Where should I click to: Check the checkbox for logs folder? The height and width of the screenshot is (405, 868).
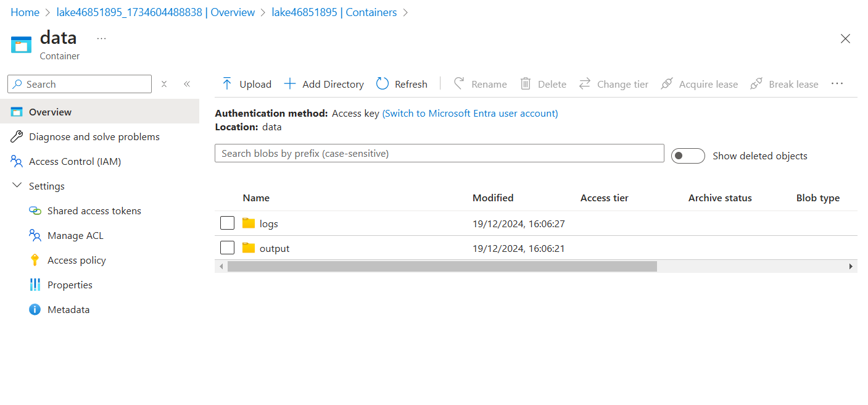227,223
